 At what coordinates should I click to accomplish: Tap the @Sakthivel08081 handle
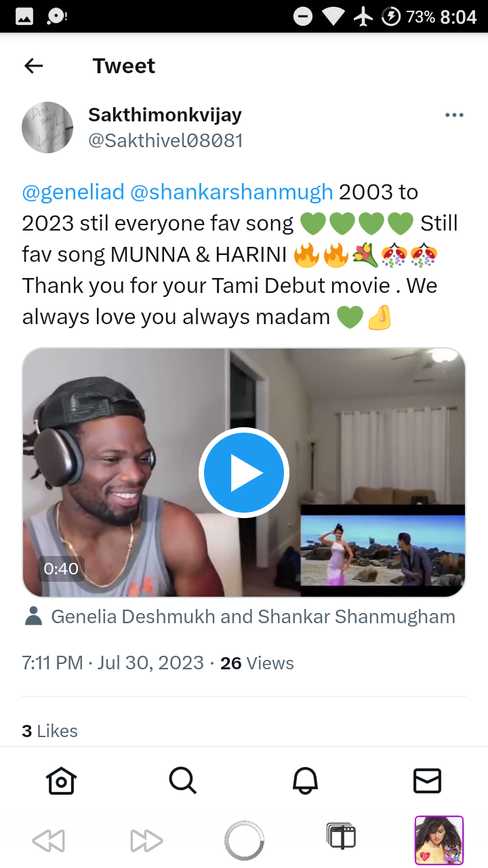pyautogui.click(x=165, y=140)
